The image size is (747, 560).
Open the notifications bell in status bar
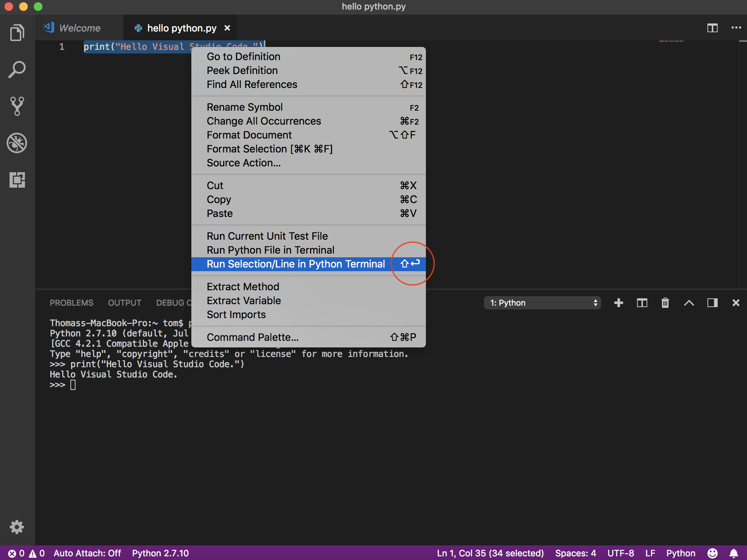733,553
